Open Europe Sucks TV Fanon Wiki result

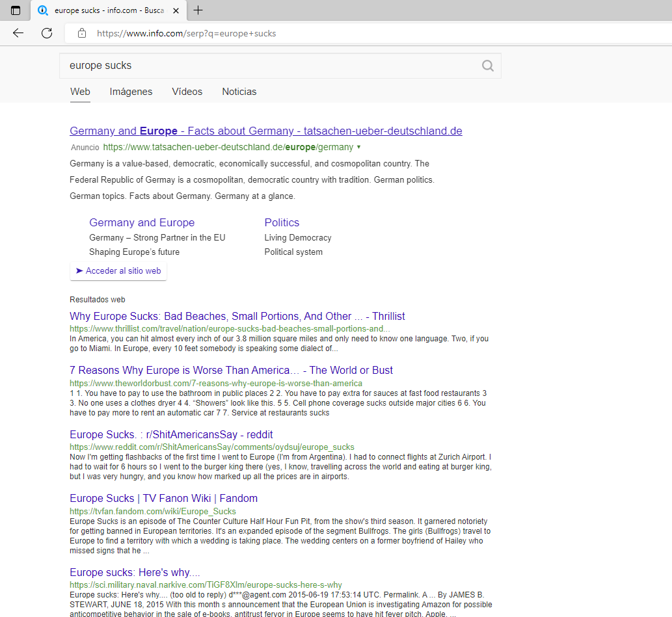tap(164, 498)
